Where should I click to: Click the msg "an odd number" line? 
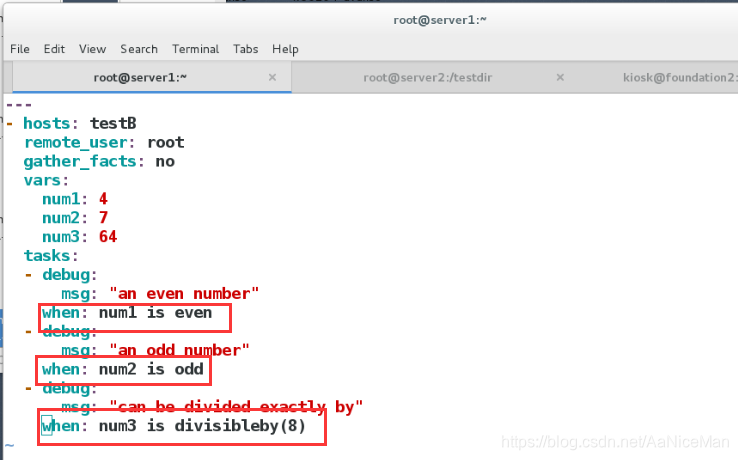pos(155,350)
